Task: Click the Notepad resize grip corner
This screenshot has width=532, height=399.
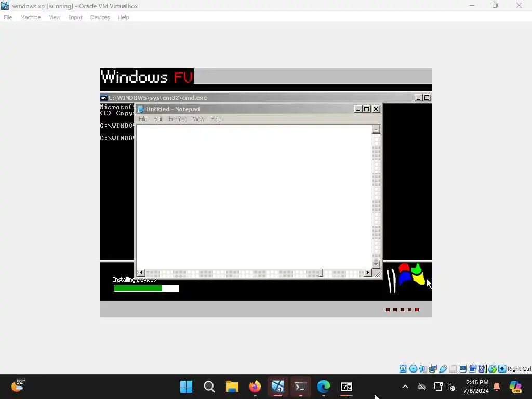Action: click(x=377, y=273)
